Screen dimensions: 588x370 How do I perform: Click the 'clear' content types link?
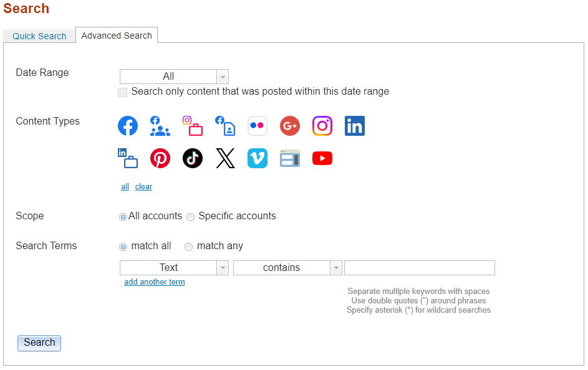143,186
